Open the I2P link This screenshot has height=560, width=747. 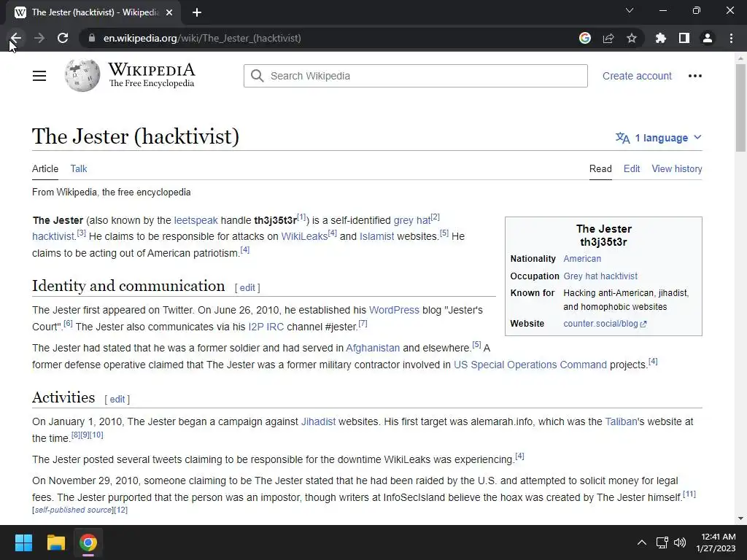coord(256,327)
